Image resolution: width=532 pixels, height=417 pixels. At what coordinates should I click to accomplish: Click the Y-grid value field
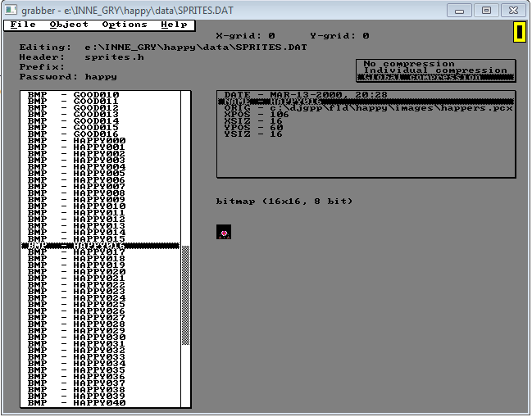(366, 36)
